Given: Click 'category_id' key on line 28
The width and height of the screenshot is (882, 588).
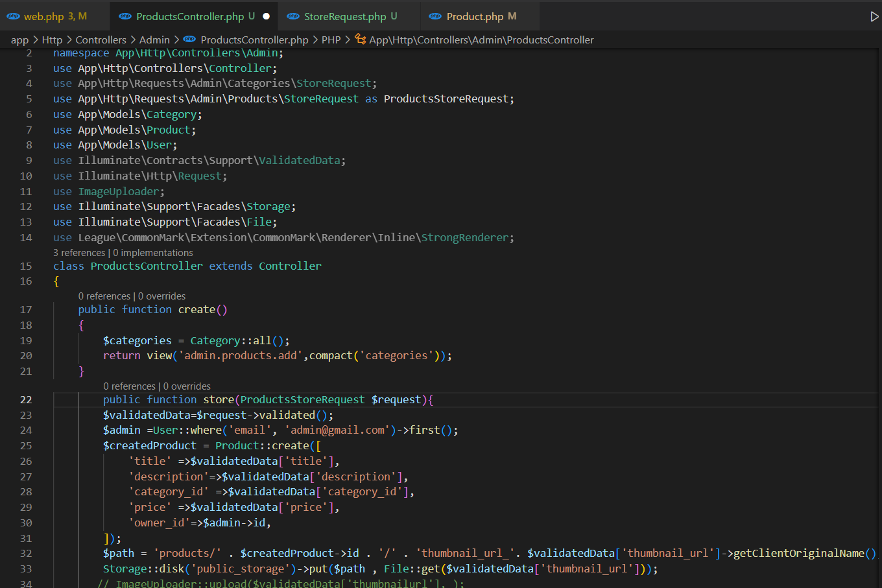Looking at the screenshot, I should (169, 491).
